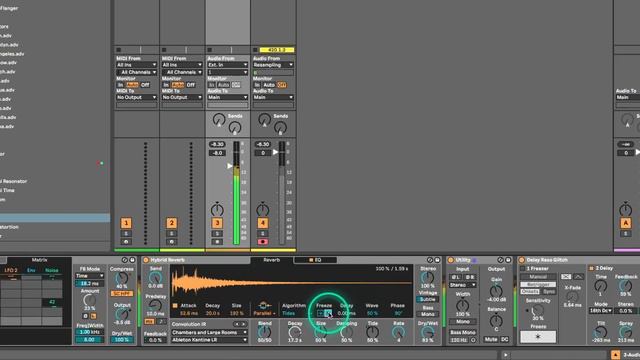Viewport: 640px width, 360px height.
Task: Click track 4 activator button
Action: (x=262, y=223)
